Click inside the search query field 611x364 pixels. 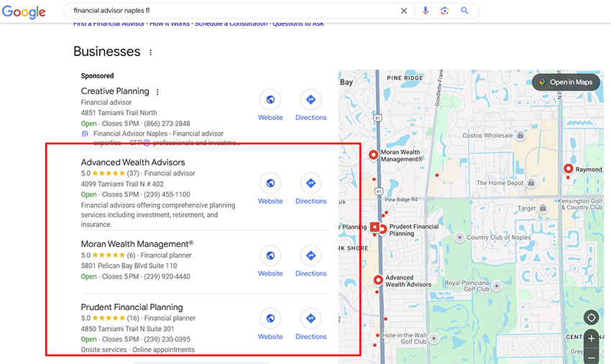[x=234, y=11]
